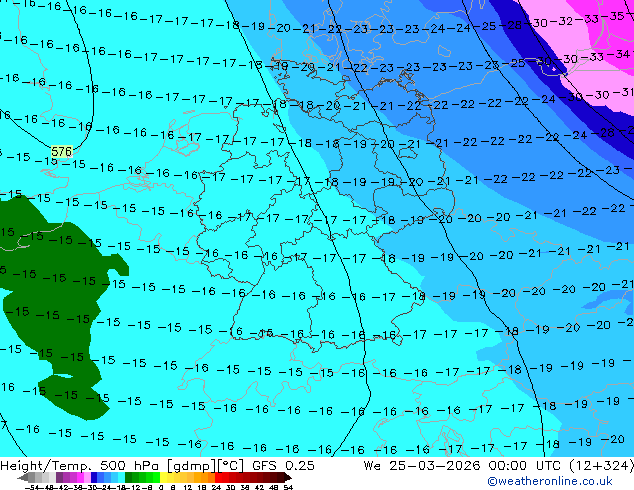
Task: Select the dark blue swatch at -30 in the legend
Action: [x=94, y=477]
